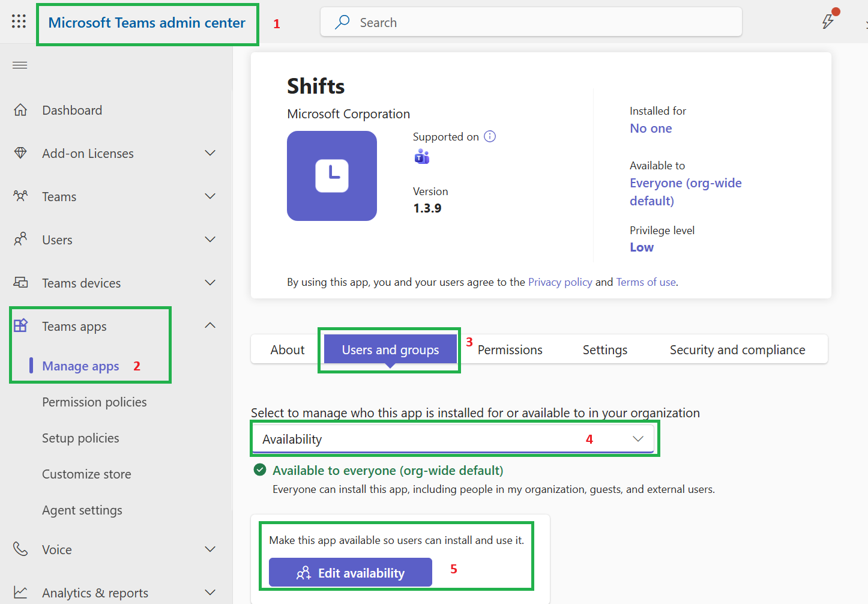This screenshot has width=868, height=604.
Task: Expand the Users navigation section
Action: [210, 240]
